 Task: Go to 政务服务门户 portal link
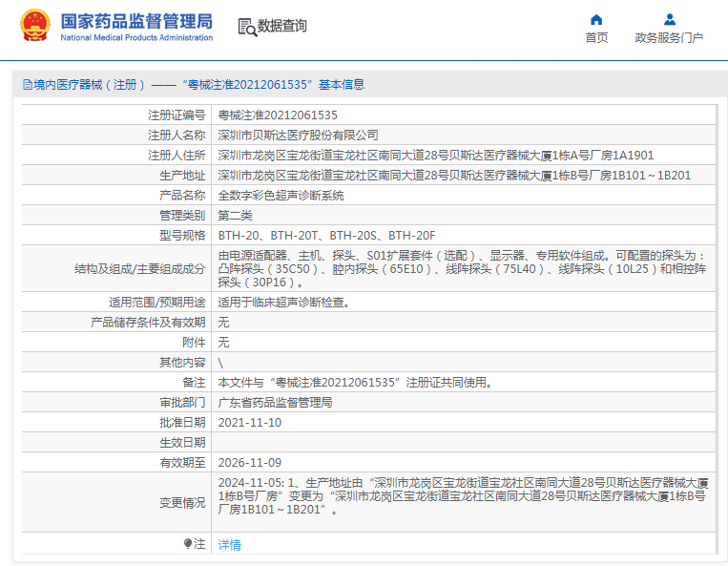coord(669,38)
